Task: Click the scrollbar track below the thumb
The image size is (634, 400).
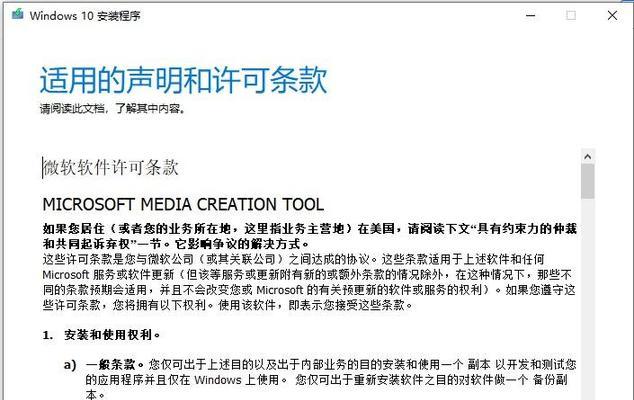Action: click(x=588, y=299)
